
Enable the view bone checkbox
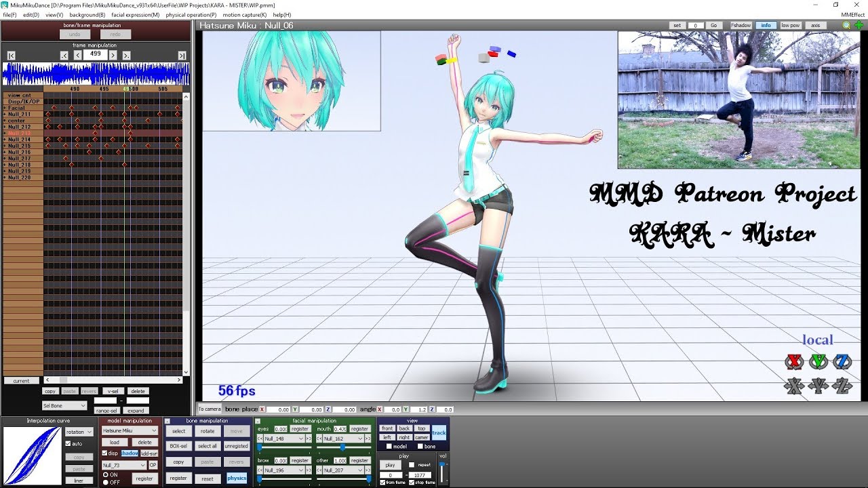(x=420, y=447)
